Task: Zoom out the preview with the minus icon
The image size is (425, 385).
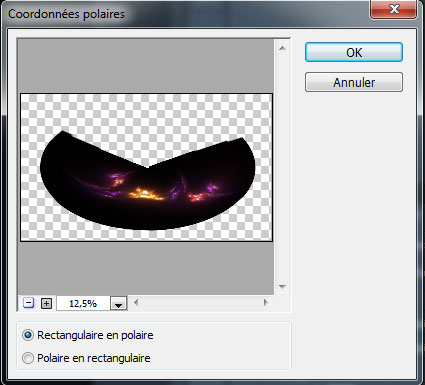Action: click(x=29, y=303)
